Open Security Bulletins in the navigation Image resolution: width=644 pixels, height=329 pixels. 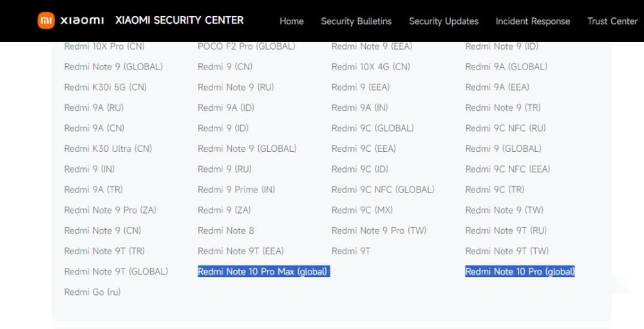pyautogui.click(x=356, y=21)
